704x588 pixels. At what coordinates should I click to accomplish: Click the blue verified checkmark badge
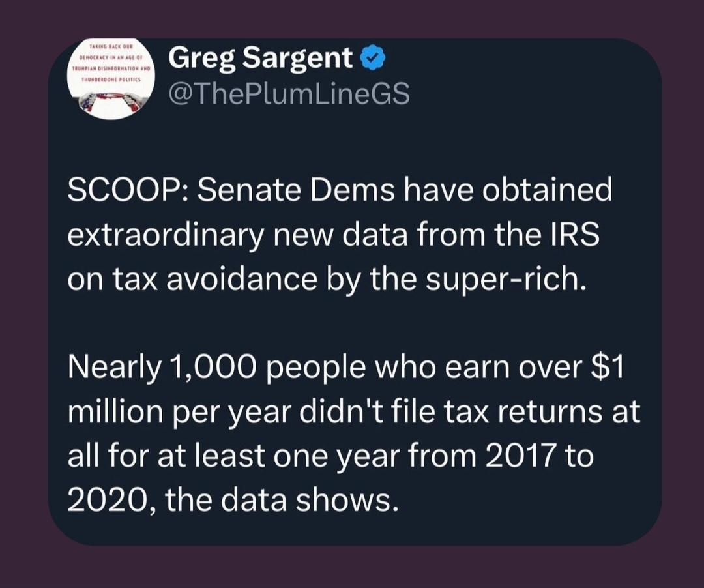tap(373, 59)
